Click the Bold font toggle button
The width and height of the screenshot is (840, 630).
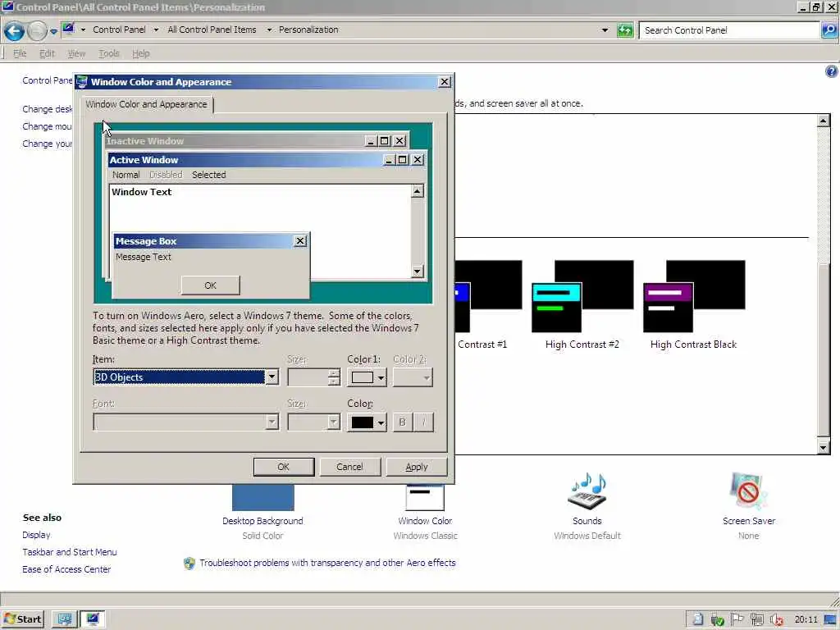[402, 422]
